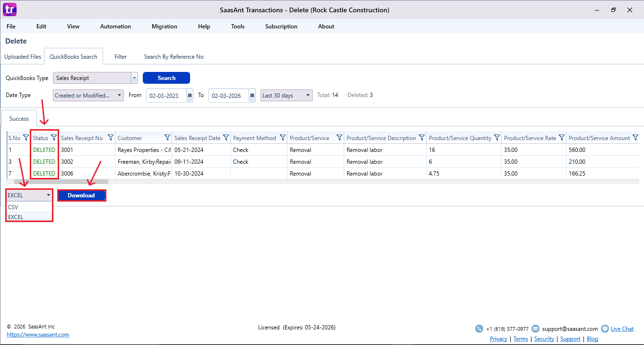
Task: Open the Date Type dropdown
Action: click(x=120, y=96)
